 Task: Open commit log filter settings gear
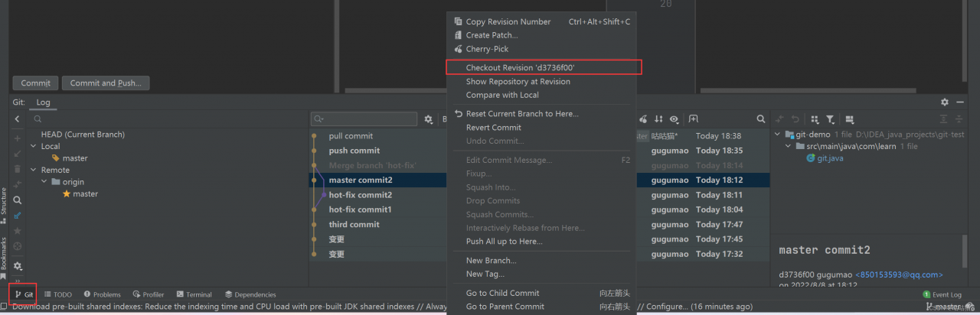429,119
